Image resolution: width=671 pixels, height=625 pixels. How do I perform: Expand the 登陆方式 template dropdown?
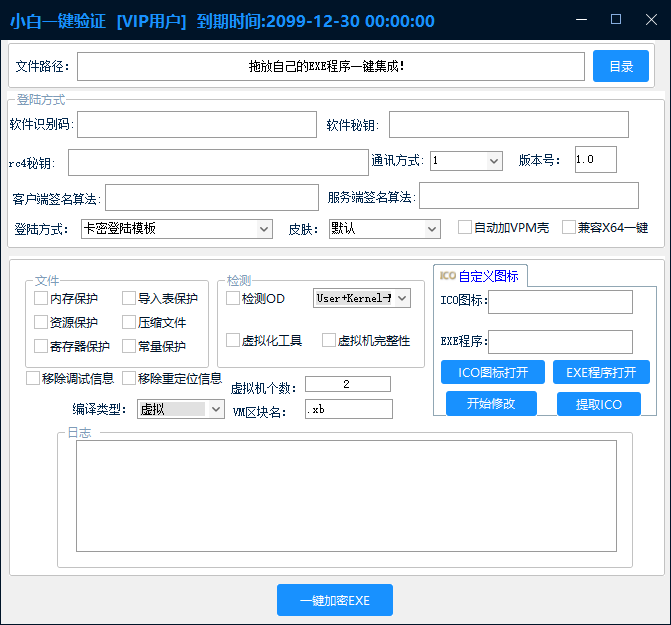point(177,229)
